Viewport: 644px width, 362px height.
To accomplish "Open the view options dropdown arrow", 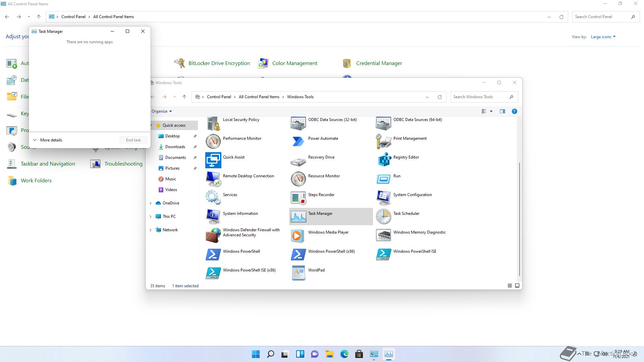I will [491, 111].
